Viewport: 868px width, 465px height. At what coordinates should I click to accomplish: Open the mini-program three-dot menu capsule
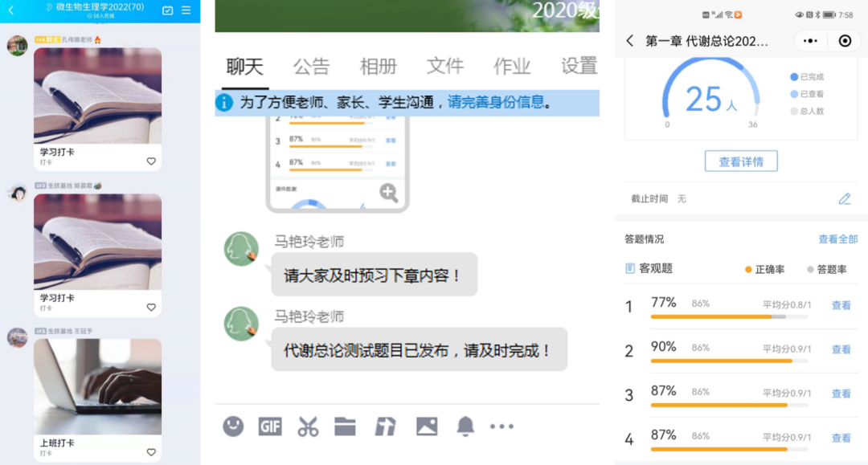[x=810, y=41]
